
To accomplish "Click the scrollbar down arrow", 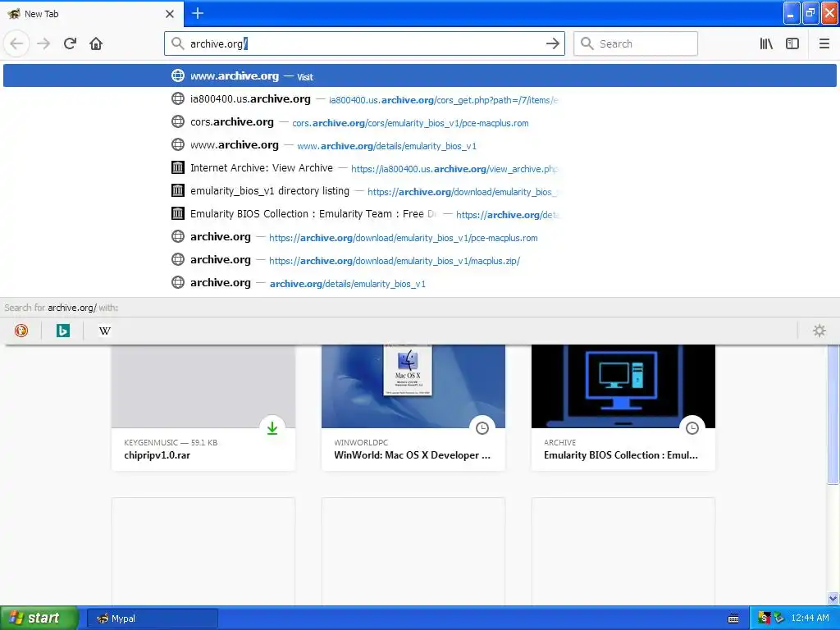I will point(833,598).
